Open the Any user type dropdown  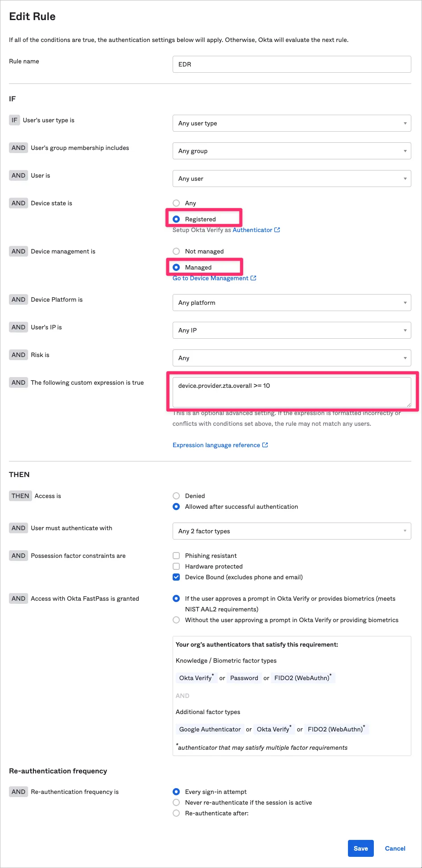pyautogui.click(x=291, y=123)
